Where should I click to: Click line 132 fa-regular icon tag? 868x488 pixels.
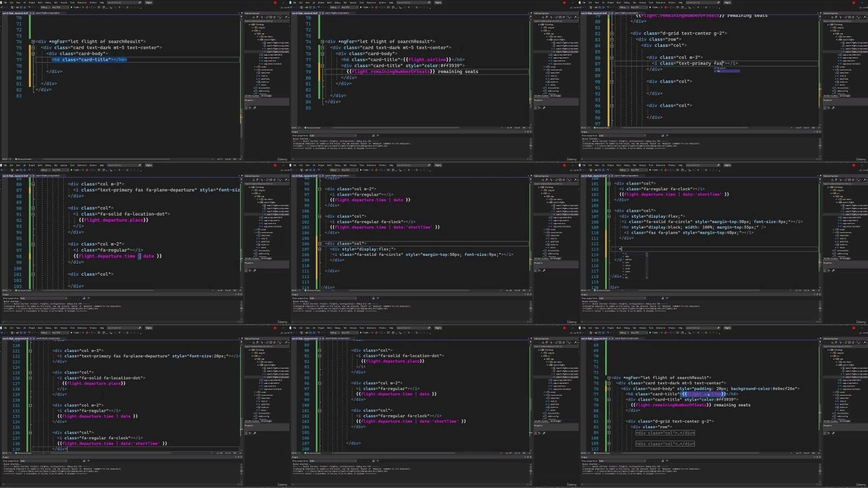pyautogui.click(x=89, y=411)
